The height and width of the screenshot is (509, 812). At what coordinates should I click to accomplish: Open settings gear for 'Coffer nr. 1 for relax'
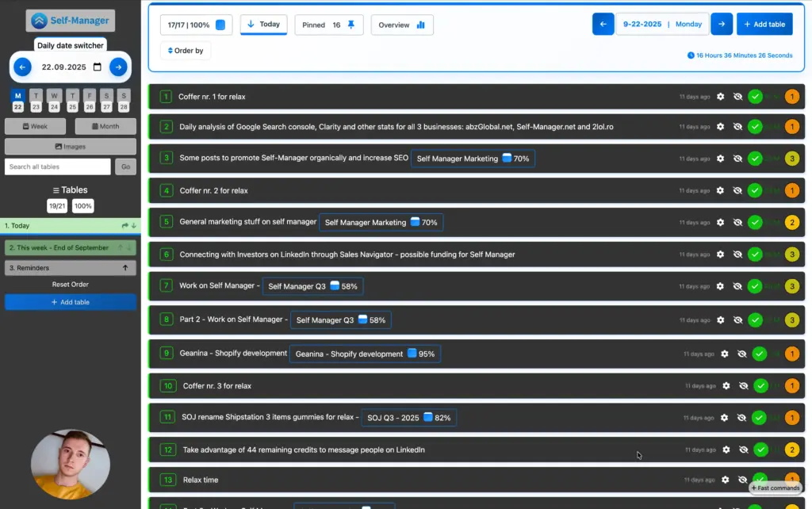pos(720,95)
